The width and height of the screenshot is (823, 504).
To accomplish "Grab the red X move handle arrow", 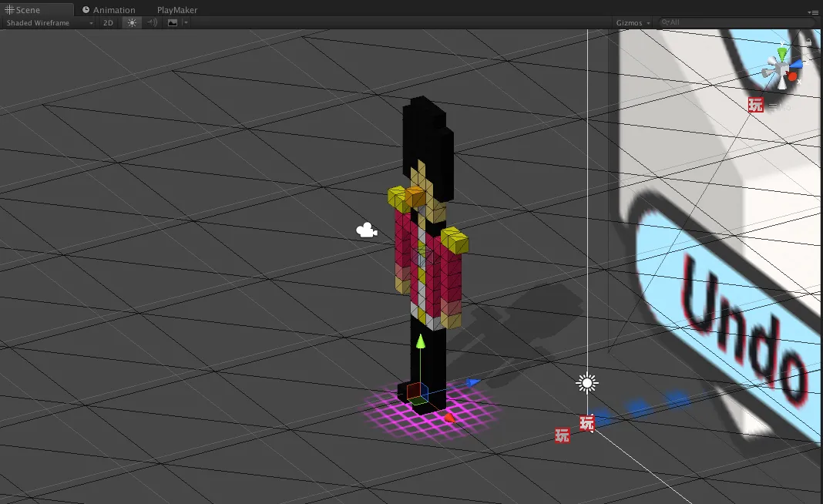I will 448,418.
